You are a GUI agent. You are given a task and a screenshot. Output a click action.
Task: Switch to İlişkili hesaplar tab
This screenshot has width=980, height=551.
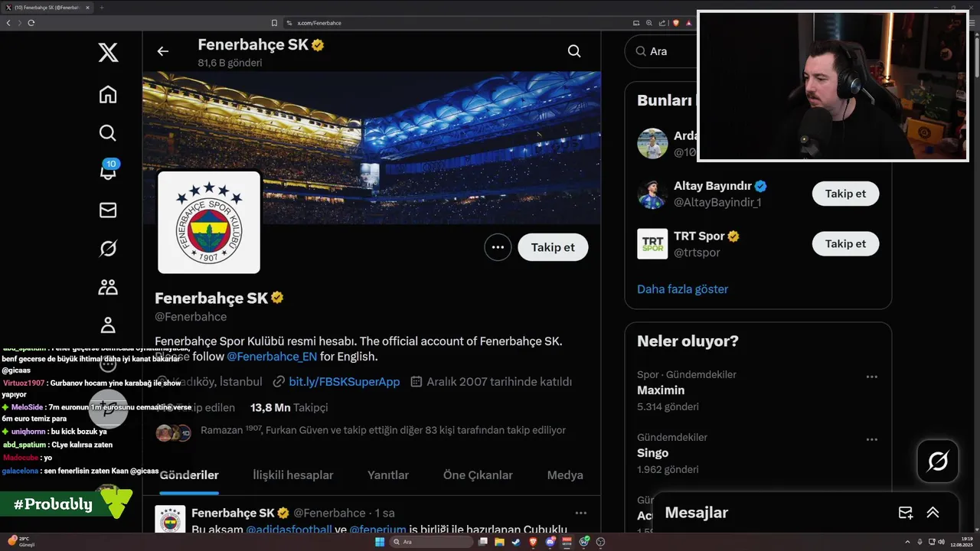(x=292, y=475)
